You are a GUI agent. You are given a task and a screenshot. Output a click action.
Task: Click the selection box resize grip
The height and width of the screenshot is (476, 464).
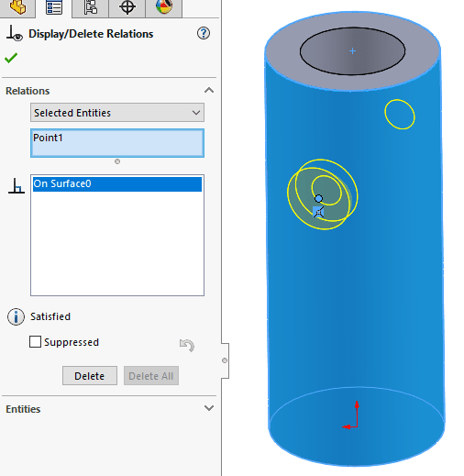coord(117,161)
